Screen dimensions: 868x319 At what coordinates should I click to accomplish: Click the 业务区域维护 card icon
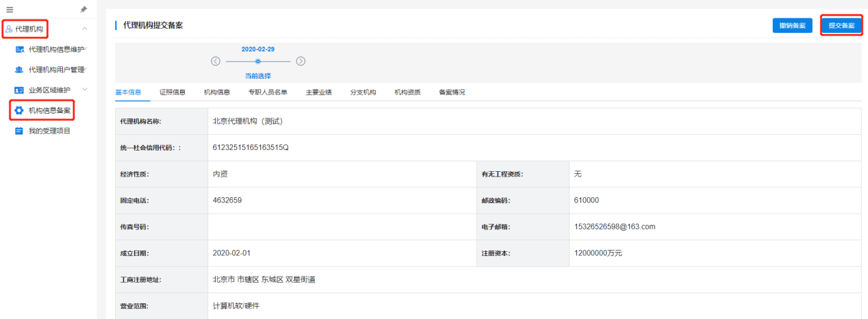(x=20, y=90)
